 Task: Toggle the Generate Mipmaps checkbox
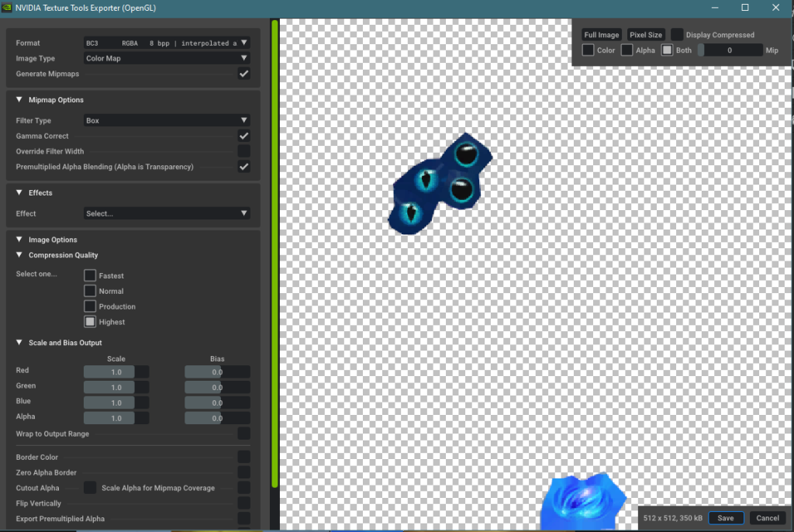(243, 74)
